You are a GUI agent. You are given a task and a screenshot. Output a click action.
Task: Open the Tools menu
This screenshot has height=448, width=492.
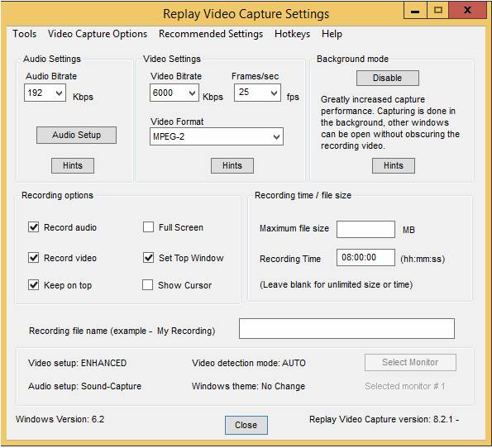24,34
